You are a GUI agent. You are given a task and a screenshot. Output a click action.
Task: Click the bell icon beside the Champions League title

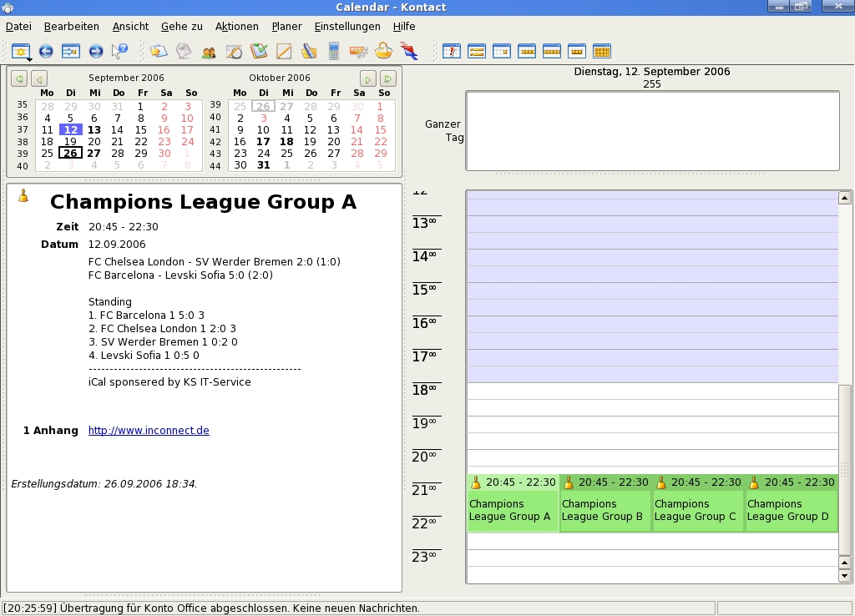click(23, 195)
